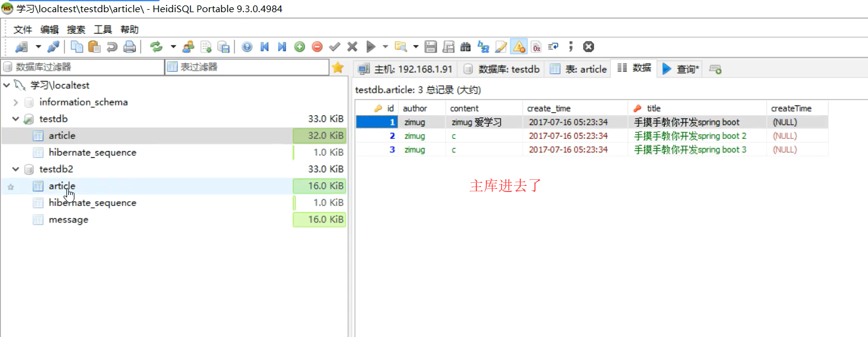Collapse the 学习\localtest tree node

click(6, 85)
